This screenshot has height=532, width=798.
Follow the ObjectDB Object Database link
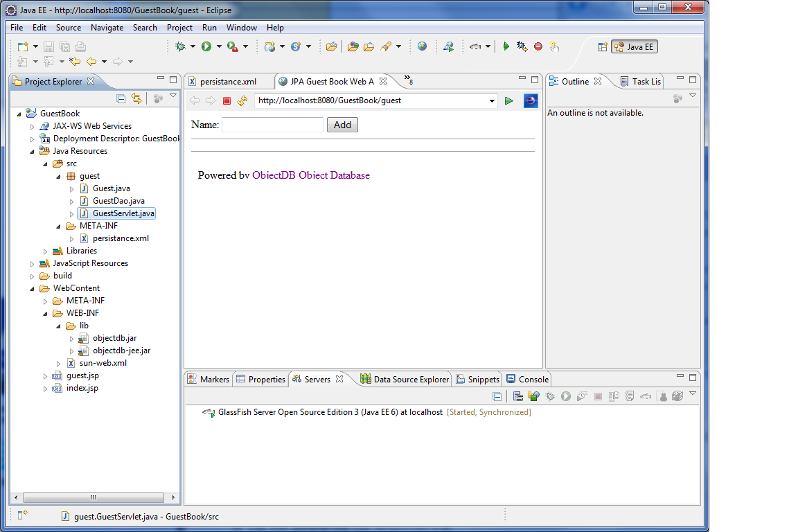[x=311, y=175]
